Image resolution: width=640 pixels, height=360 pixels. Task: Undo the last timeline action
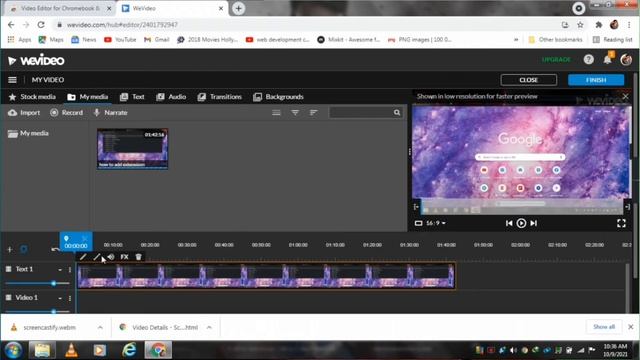[x=55, y=249]
